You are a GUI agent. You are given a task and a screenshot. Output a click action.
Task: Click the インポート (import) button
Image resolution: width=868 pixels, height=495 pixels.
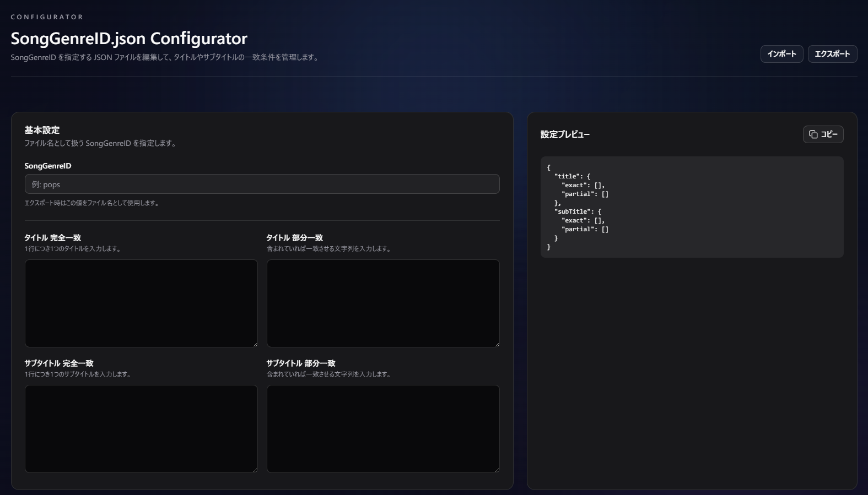click(781, 54)
